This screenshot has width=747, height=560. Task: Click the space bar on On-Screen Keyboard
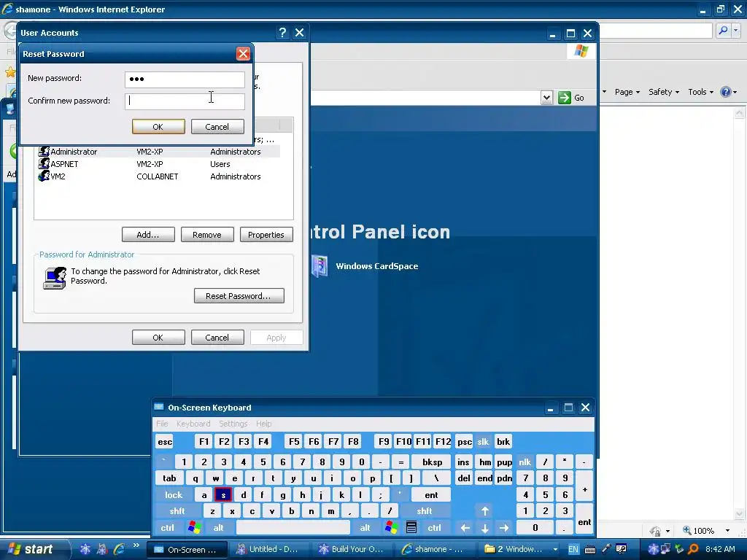click(293, 528)
